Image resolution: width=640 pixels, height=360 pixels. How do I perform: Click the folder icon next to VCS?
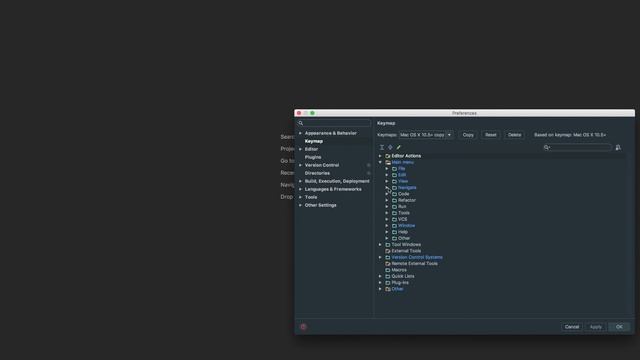pyautogui.click(x=394, y=219)
